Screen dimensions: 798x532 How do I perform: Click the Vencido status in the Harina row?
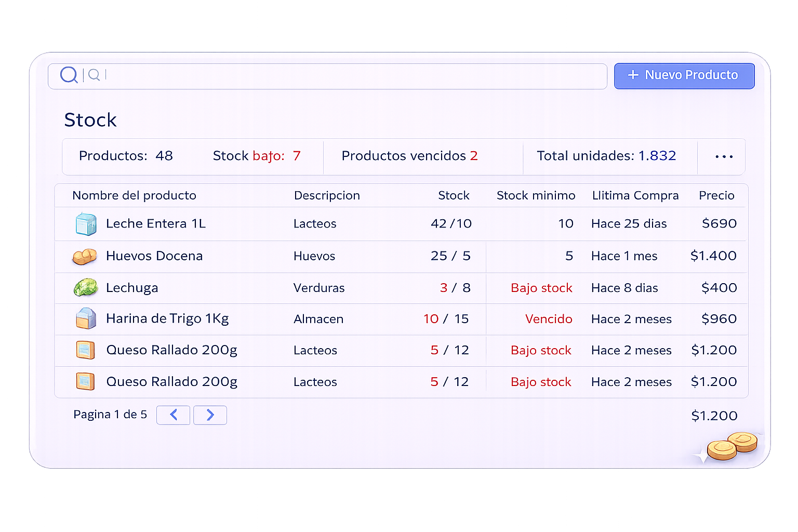coord(549,319)
